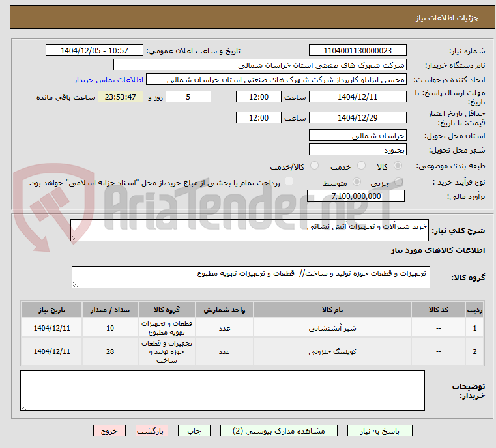The width and height of the screenshot is (496, 448).
Task: Click the 'گروه کالا' column header
Action: click(x=167, y=310)
